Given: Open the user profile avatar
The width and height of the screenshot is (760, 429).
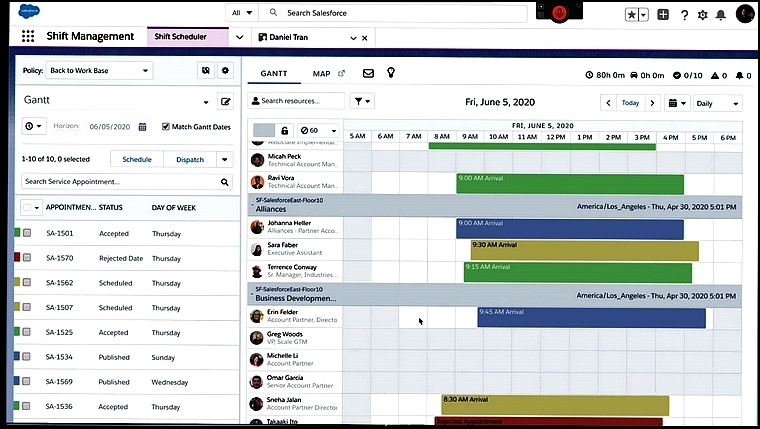Looking at the screenshot, I should click(745, 14).
